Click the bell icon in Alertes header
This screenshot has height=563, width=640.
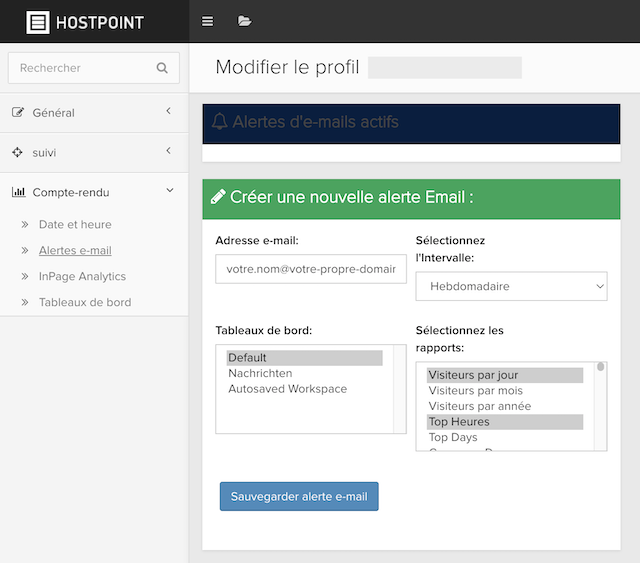[x=220, y=122]
